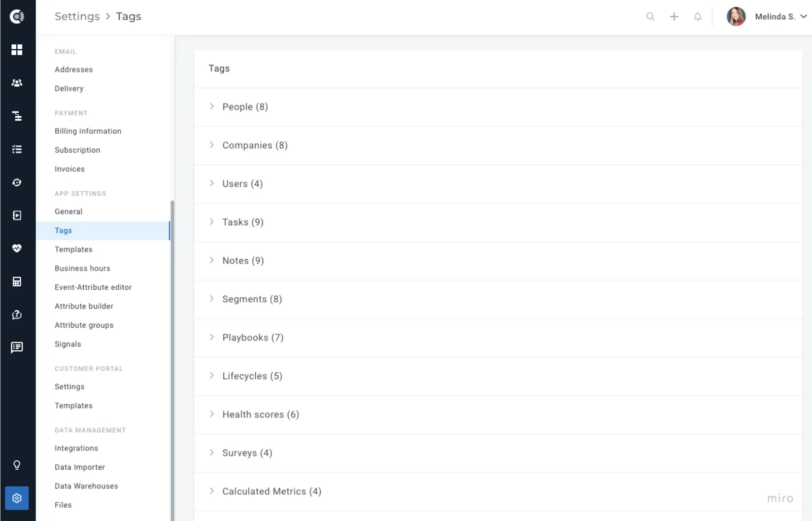The image size is (812, 521).
Task: Open search with the magnifier icon
Action: [x=650, y=17]
